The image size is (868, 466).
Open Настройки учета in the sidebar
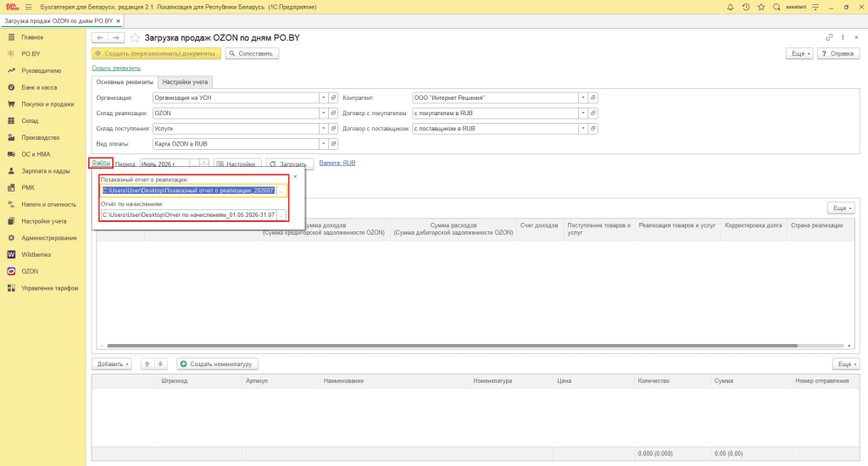(x=44, y=221)
